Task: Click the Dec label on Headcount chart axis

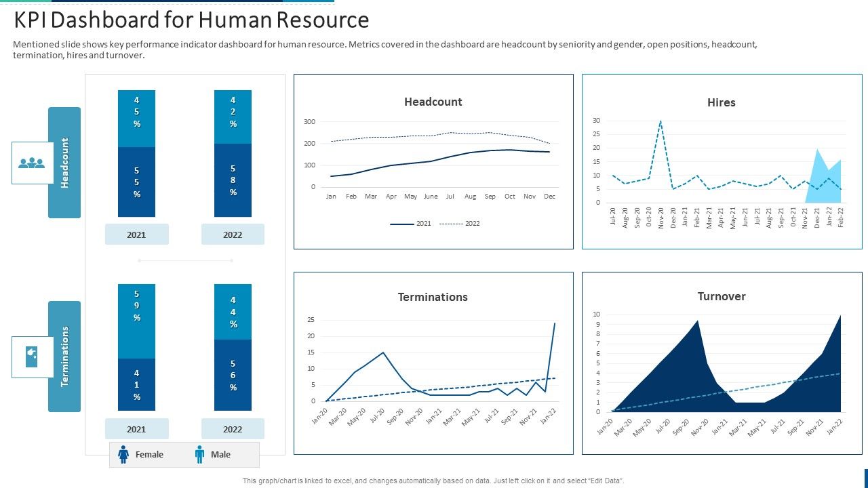Action: click(550, 197)
